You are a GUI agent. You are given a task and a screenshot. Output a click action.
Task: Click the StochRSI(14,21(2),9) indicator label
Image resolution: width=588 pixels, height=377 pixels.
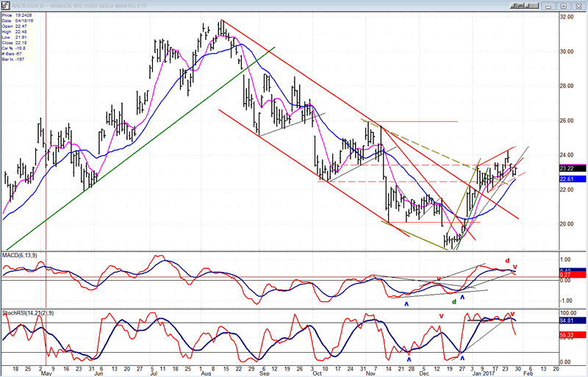[27, 312]
